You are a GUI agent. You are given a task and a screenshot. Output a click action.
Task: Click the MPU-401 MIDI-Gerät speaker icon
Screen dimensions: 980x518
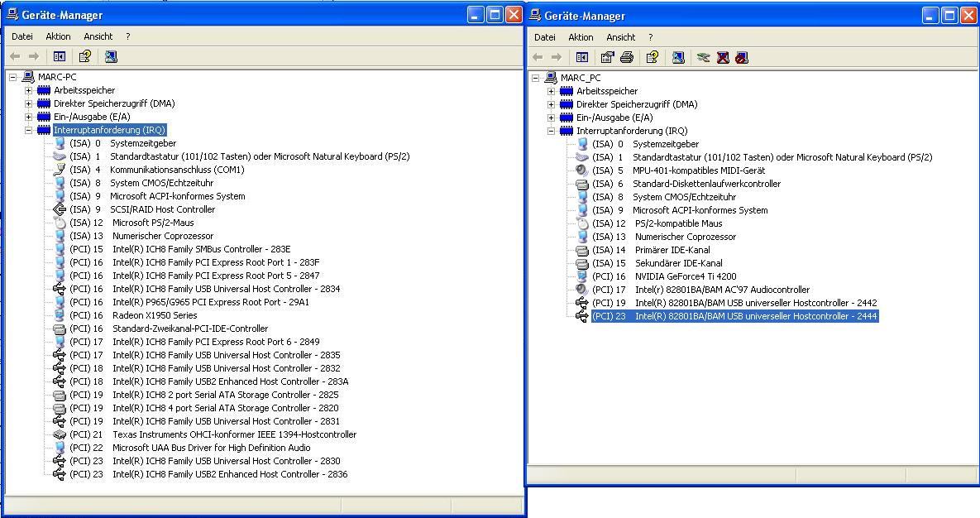582,170
